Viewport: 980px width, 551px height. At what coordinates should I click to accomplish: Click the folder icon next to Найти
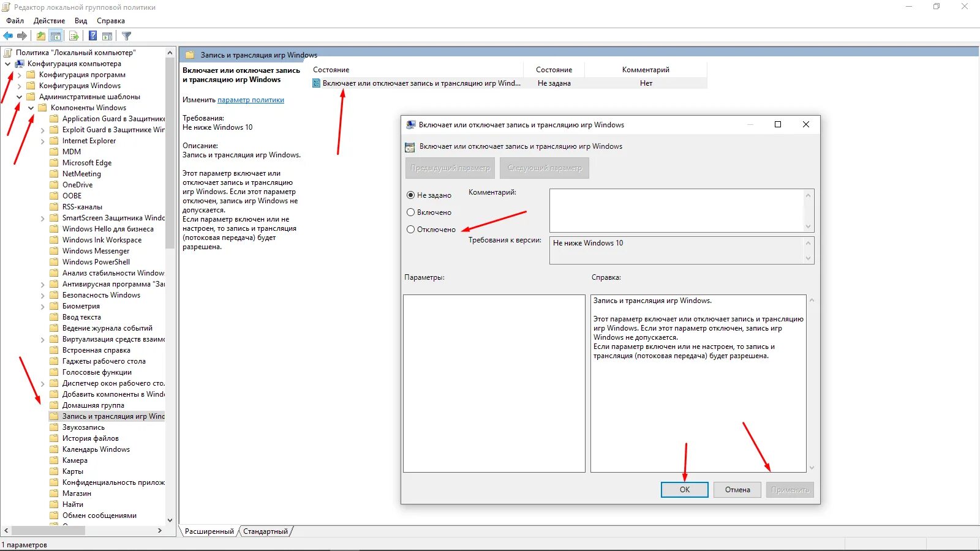tap(54, 504)
